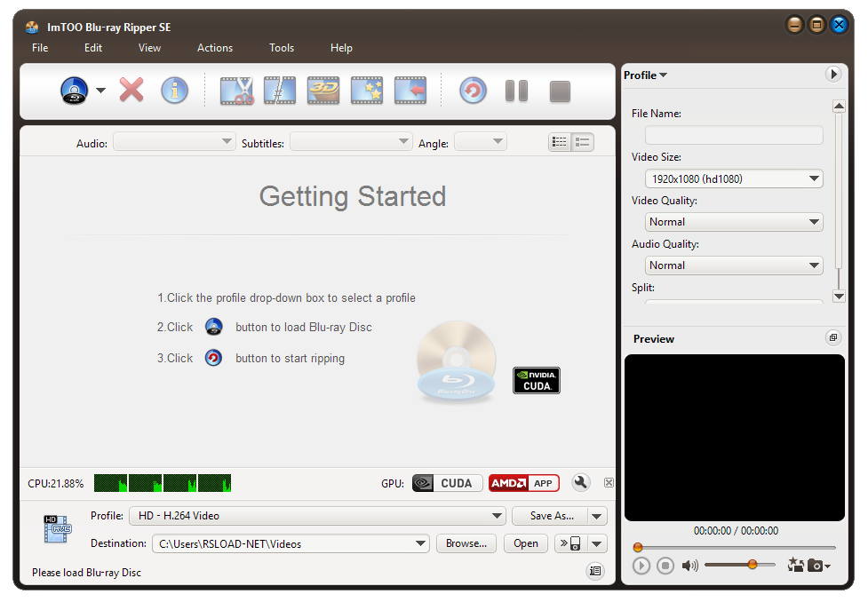Click the wrench settings icon near GPU bar

tap(581, 483)
